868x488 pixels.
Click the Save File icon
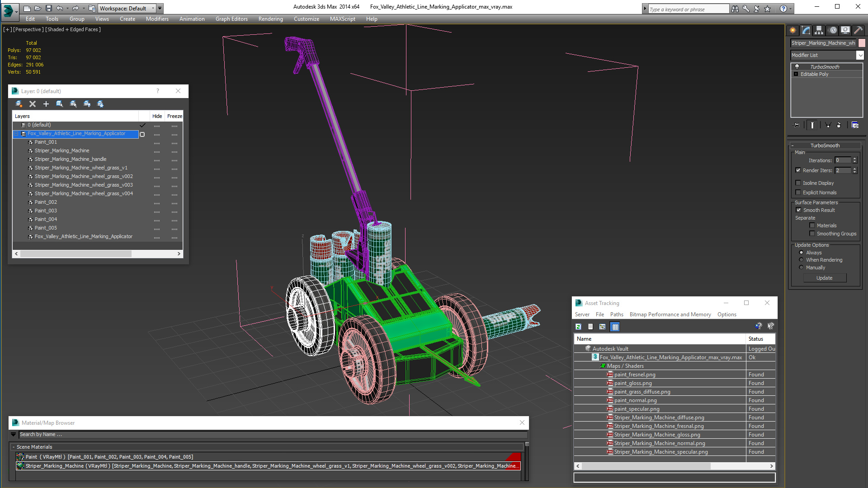pos(49,8)
